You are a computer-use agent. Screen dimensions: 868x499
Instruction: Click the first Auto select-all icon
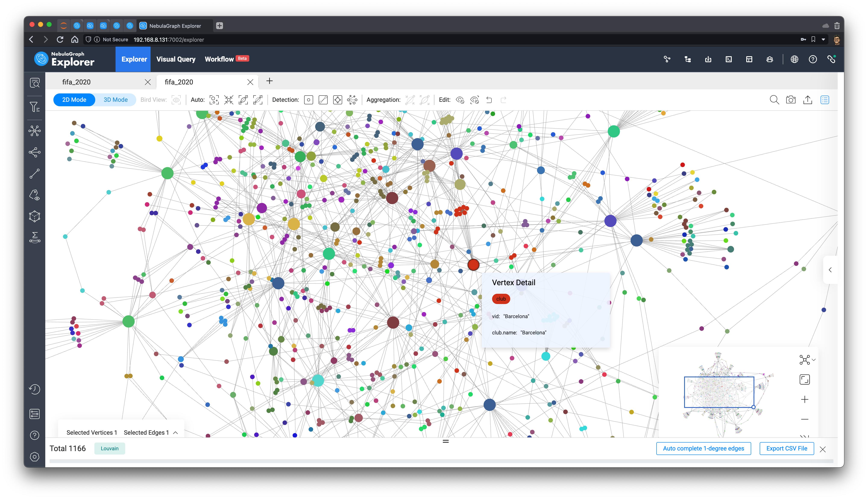point(214,100)
